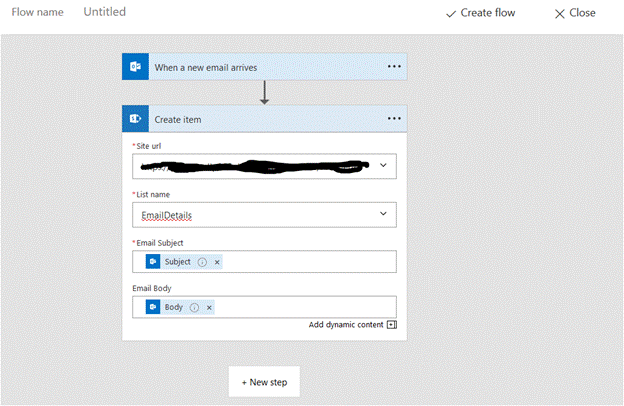The width and height of the screenshot is (624, 406).
Task: Expand the Site url dropdown
Action: tap(383, 165)
